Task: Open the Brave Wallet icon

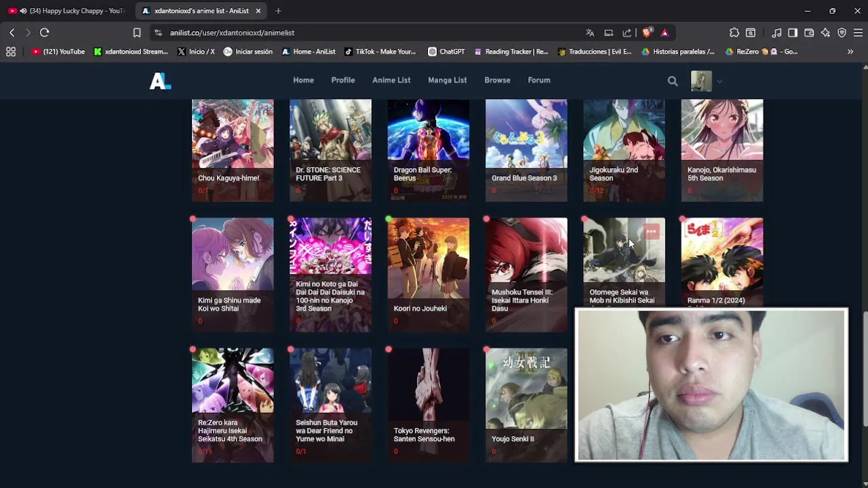Action: click(809, 33)
